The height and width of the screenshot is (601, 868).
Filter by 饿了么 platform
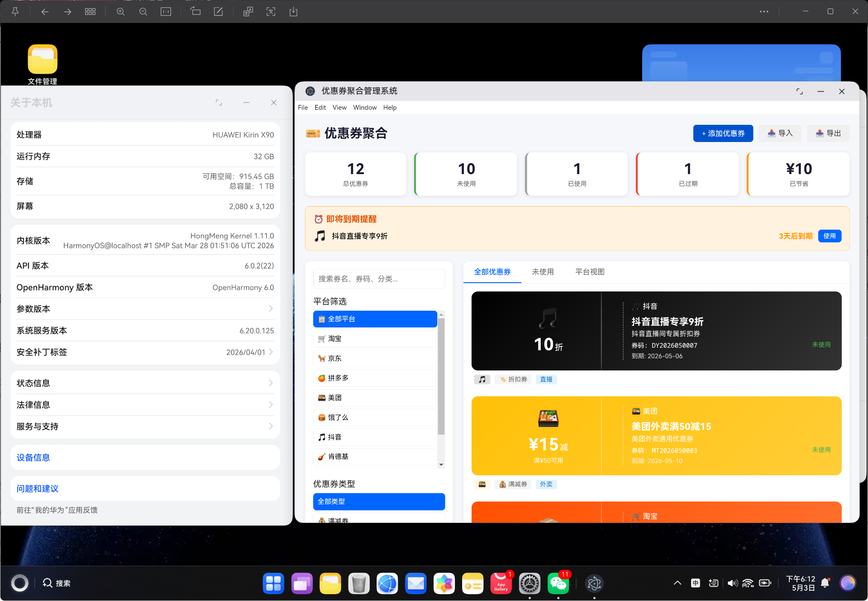tap(375, 417)
